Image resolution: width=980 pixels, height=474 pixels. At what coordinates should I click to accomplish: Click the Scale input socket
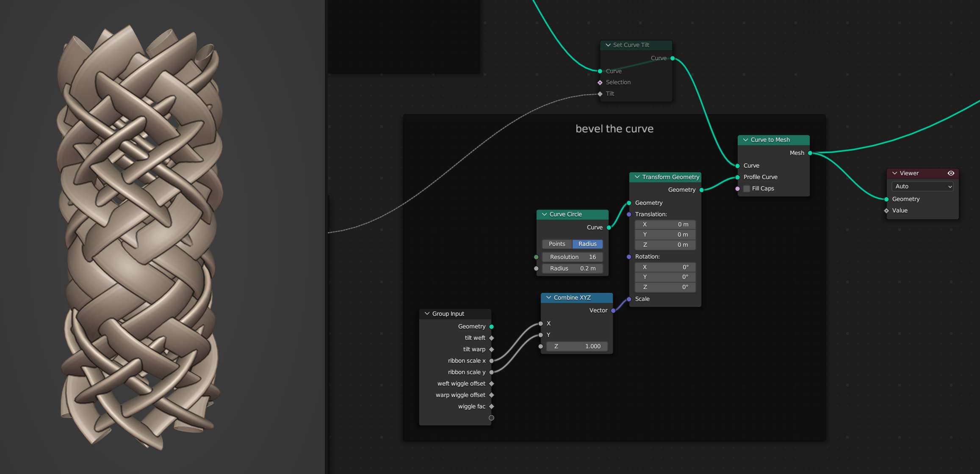tap(629, 299)
